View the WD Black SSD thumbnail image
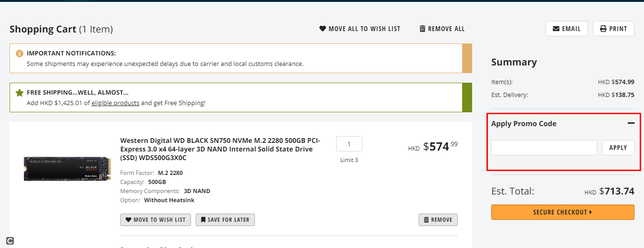 click(67, 169)
